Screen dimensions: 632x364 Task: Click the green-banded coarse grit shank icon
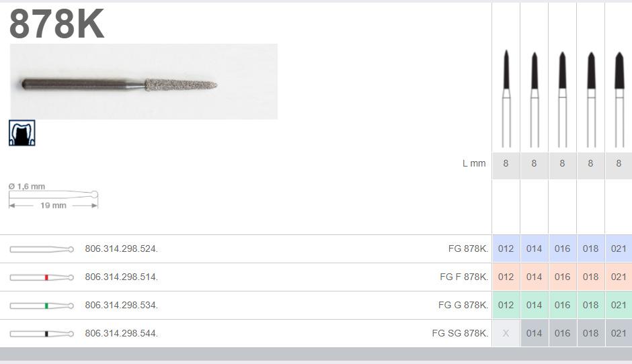(42, 306)
